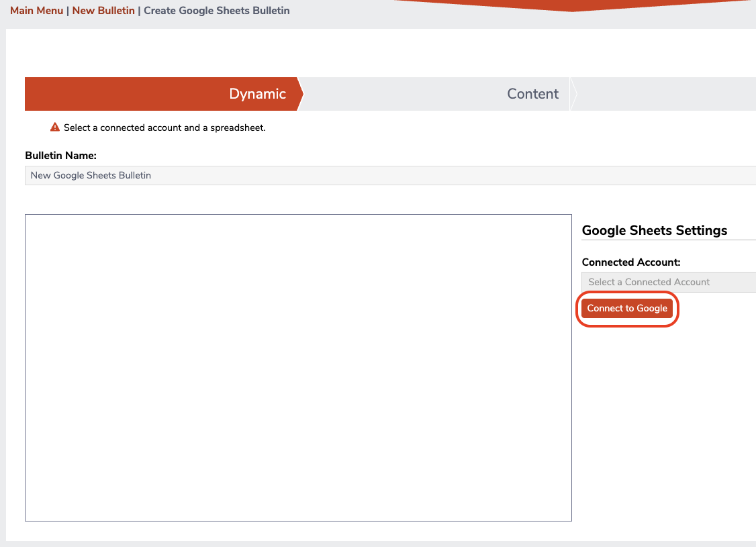
Task: Click the Bulletin Name input field
Action: click(390, 175)
